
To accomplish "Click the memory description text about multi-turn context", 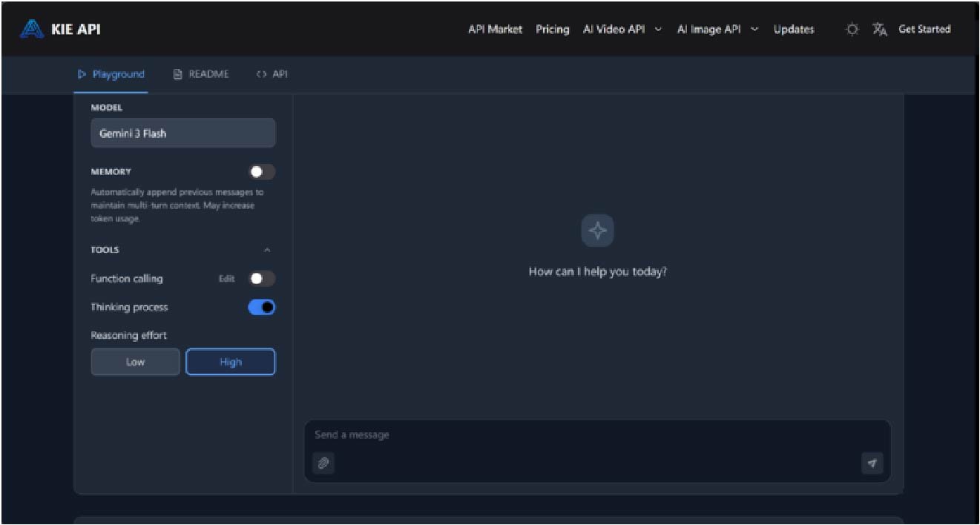I will pyautogui.click(x=177, y=205).
